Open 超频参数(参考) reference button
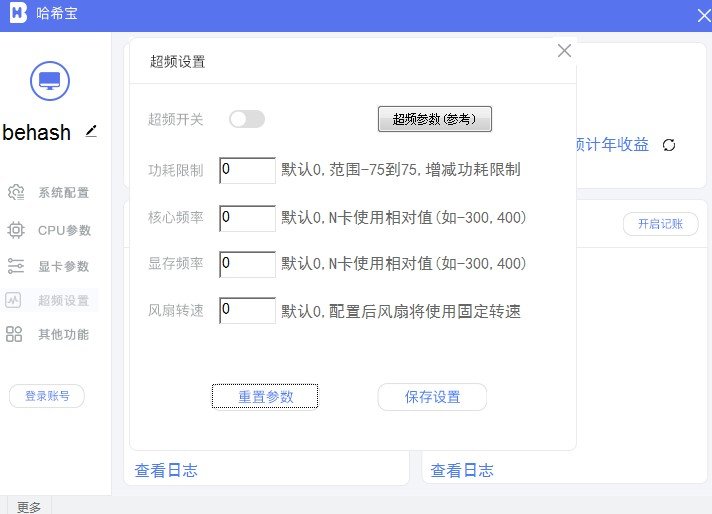This screenshot has height=514, width=712. tap(435, 119)
